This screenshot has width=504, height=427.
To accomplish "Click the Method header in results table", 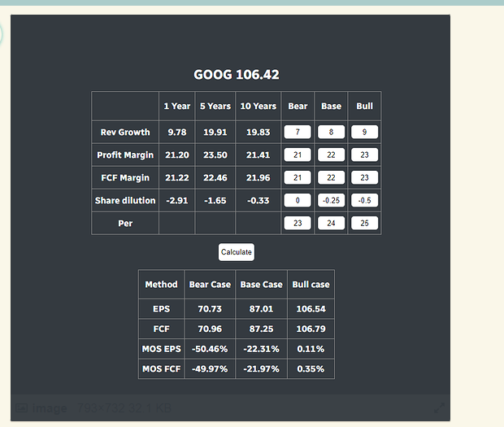I will (161, 285).
